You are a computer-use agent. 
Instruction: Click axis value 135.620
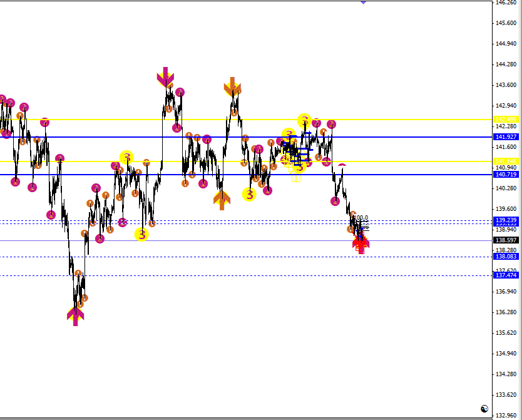tap(506, 332)
